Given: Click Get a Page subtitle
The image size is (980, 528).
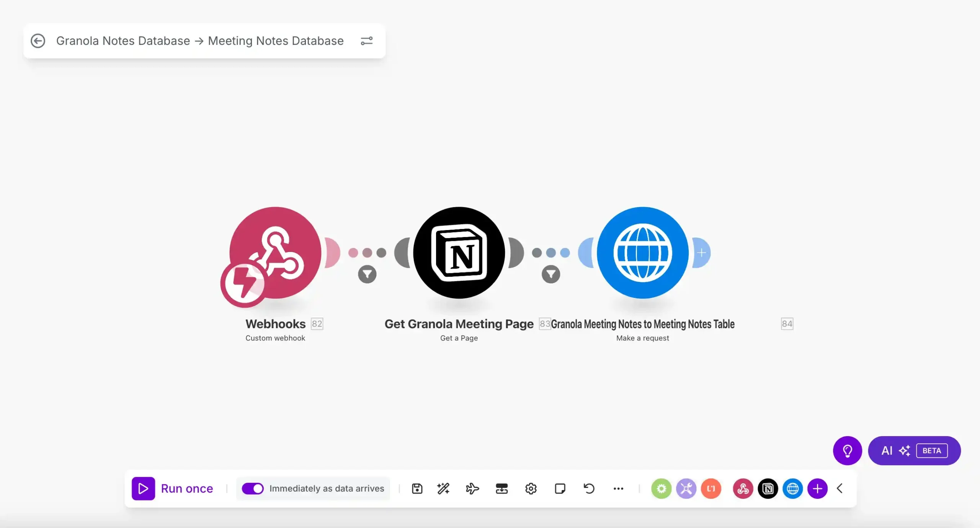Looking at the screenshot, I should pos(459,338).
